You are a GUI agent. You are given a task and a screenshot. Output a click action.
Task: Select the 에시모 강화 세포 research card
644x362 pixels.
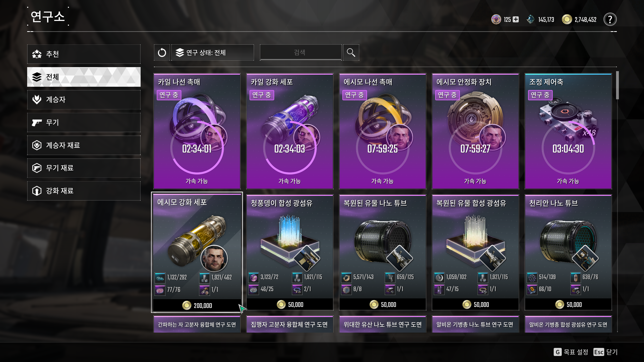(x=197, y=252)
